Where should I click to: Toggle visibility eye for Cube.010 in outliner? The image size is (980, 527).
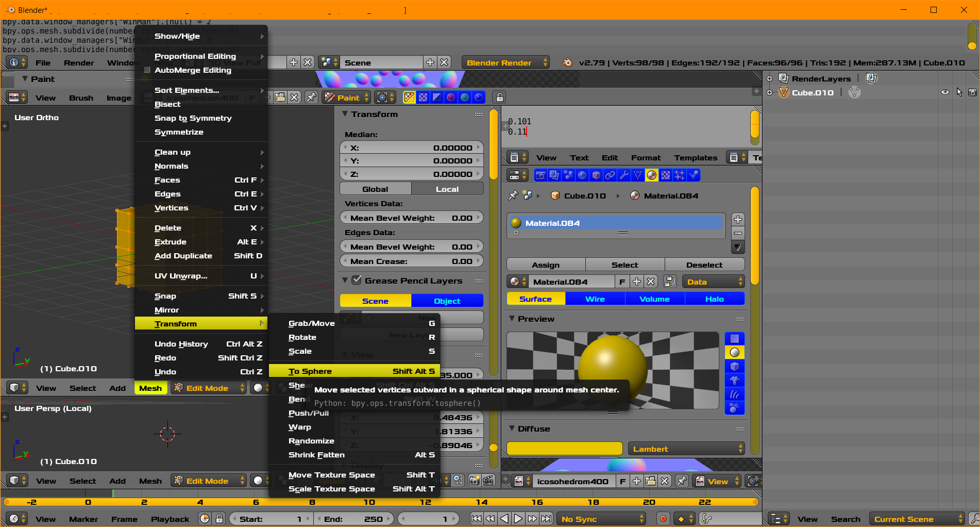(x=945, y=92)
